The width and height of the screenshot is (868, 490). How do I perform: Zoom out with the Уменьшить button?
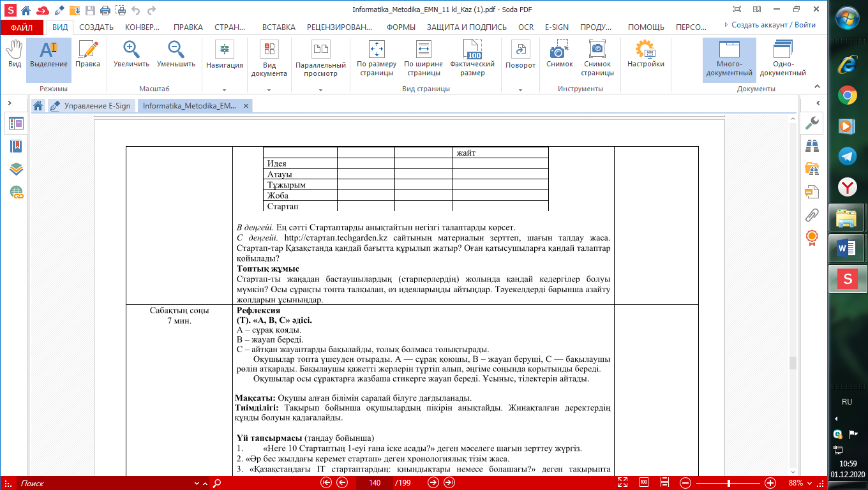176,55
